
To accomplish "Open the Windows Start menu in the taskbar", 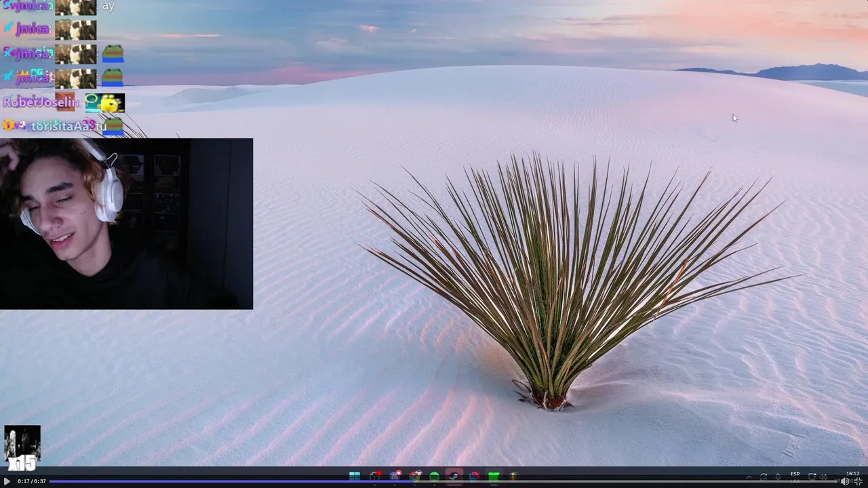I will tap(355, 476).
